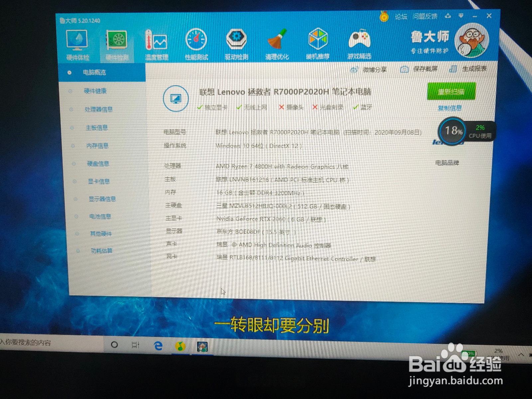Launch 性能测试 performance test
Image resolution: width=532 pixels, height=399 pixels.
click(x=196, y=45)
